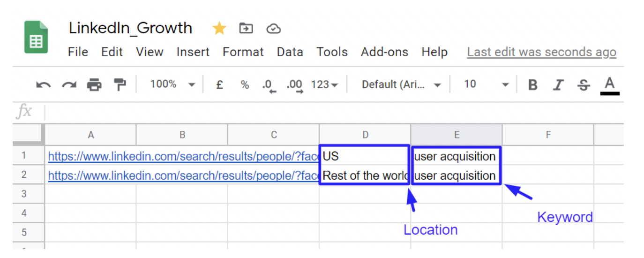The height and width of the screenshot is (258, 644).
Task: Select row 1 header
Action: click(28, 156)
